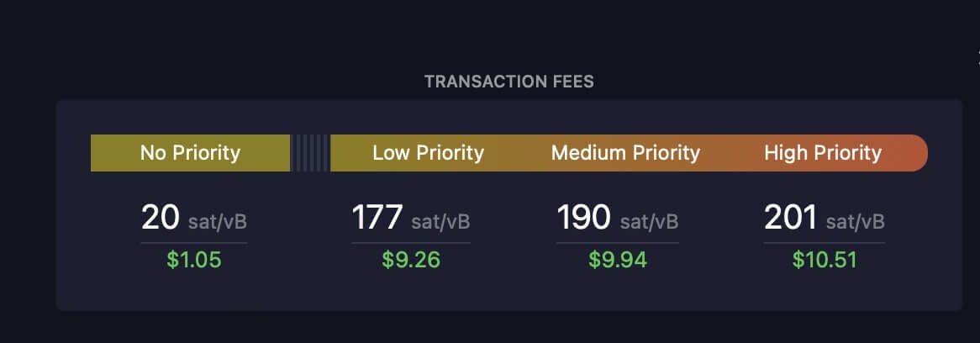This screenshot has width=980, height=343.
Task: Select the No Priority fee label
Action: (x=190, y=152)
